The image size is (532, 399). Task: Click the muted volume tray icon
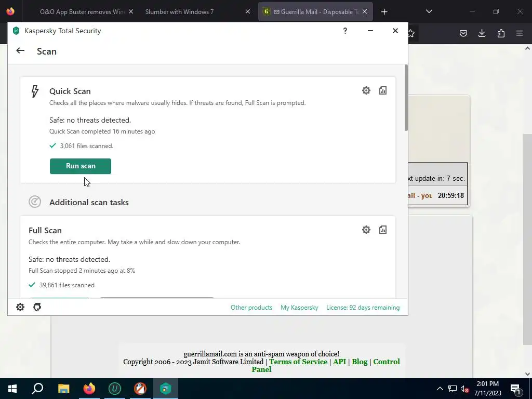pyautogui.click(x=465, y=389)
